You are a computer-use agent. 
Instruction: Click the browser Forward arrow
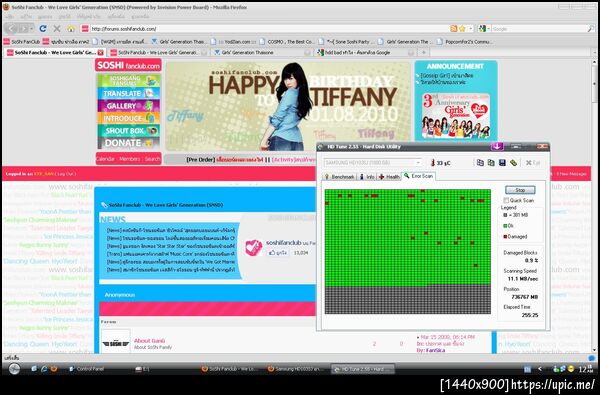pyautogui.click(x=24, y=29)
